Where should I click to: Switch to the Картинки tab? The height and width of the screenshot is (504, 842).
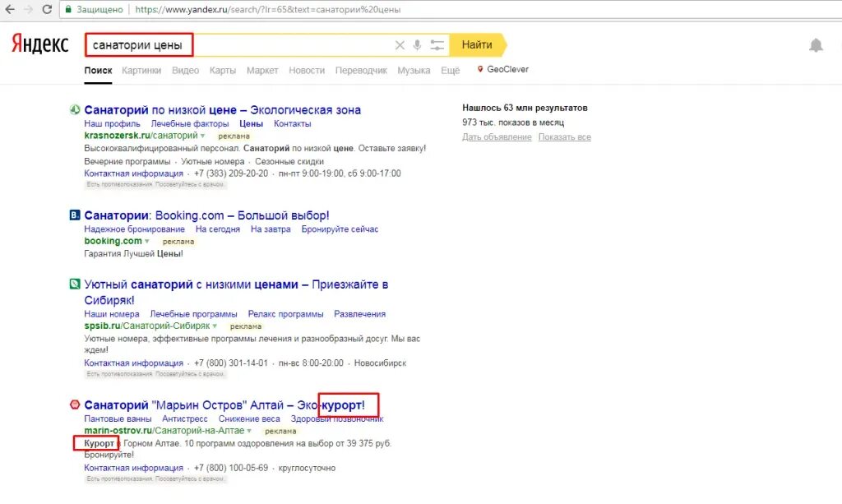click(x=141, y=71)
